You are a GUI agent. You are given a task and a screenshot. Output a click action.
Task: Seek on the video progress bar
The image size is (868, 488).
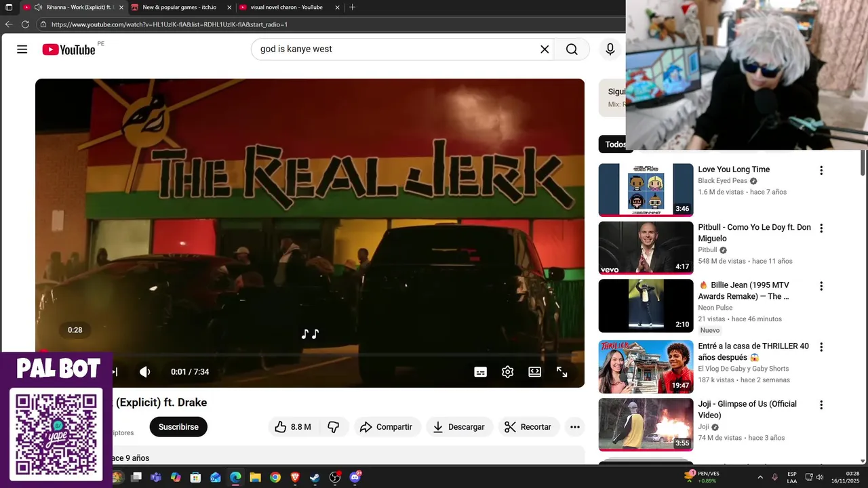click(x=310, y=354)
